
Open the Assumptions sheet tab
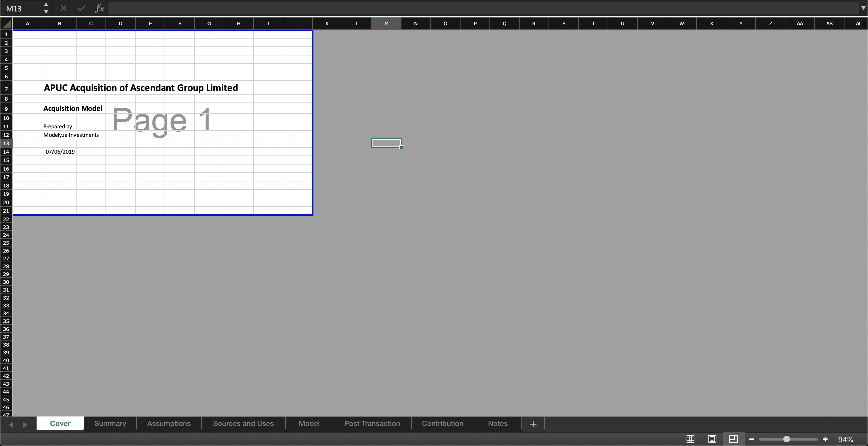(x=169, y=423)
